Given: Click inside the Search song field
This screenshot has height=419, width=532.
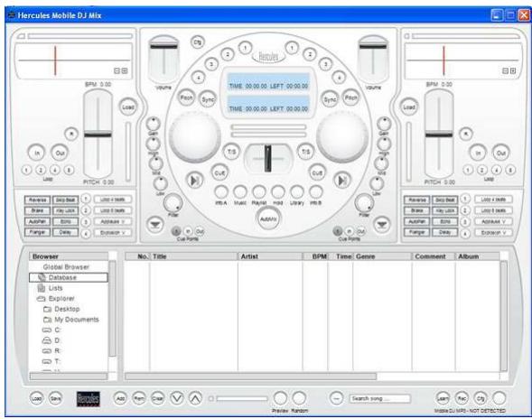Looking at the screenshot, I should tap(380, 398).
